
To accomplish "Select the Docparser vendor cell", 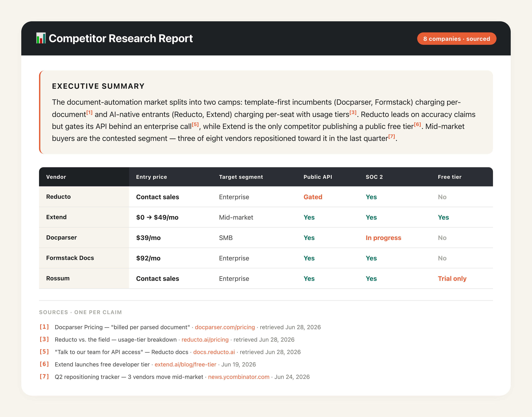I will click(84, 237).
